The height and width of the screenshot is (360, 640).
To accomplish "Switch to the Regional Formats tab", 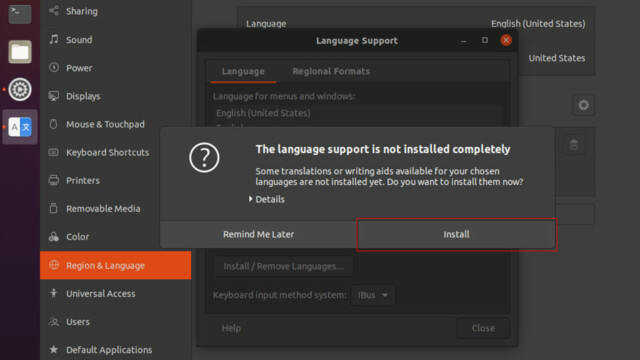I will (x=331, y=71).
